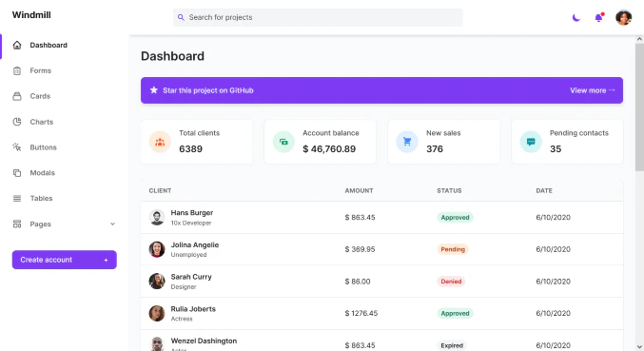The height and width of the screenshot is (351, 644).
Task: Click the Create account button
Action: [64, 260]
